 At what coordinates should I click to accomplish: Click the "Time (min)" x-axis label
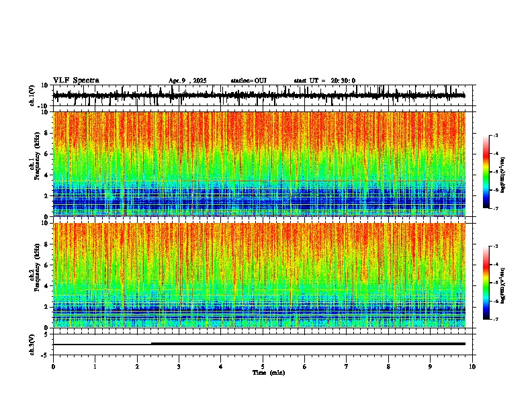point(269,373)
